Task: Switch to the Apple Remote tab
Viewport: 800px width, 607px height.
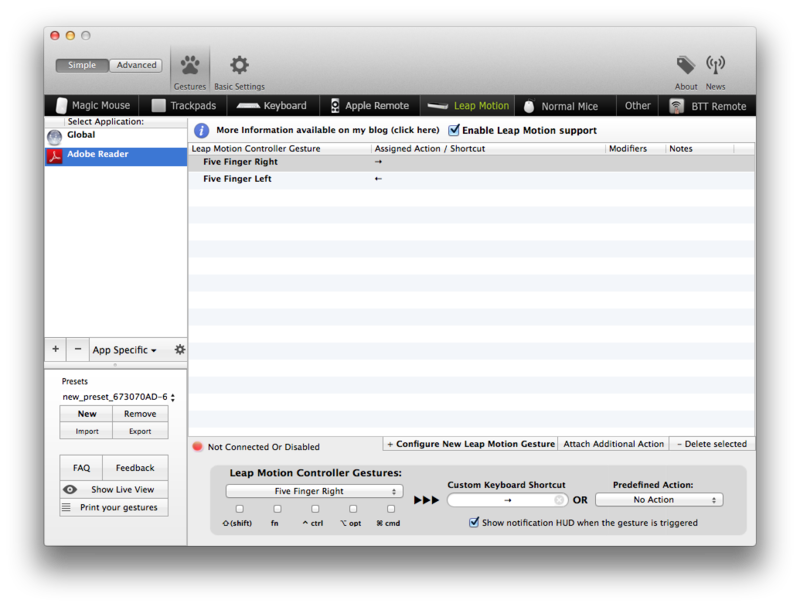Action: [x=369, y=106]
